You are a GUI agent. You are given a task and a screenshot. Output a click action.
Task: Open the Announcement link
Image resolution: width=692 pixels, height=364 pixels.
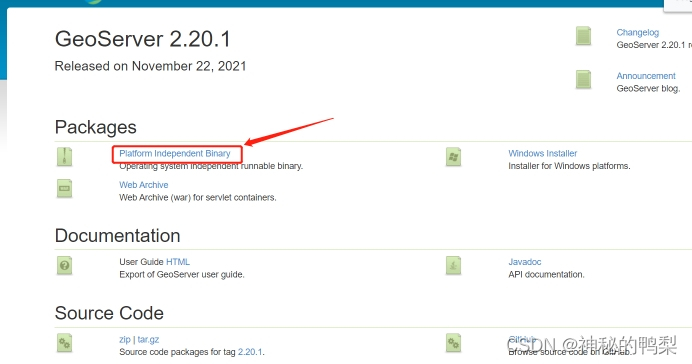(x=646, y=76)
